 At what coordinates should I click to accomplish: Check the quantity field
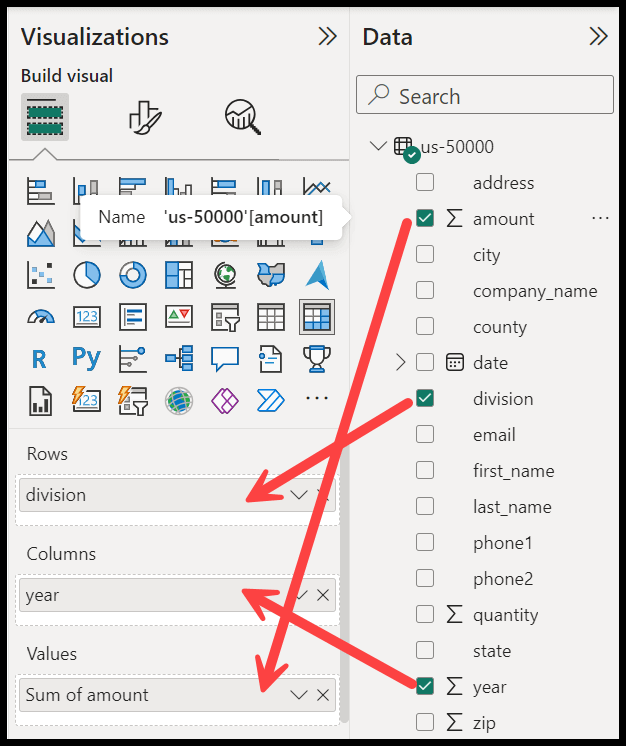click(x=425, y=614)
